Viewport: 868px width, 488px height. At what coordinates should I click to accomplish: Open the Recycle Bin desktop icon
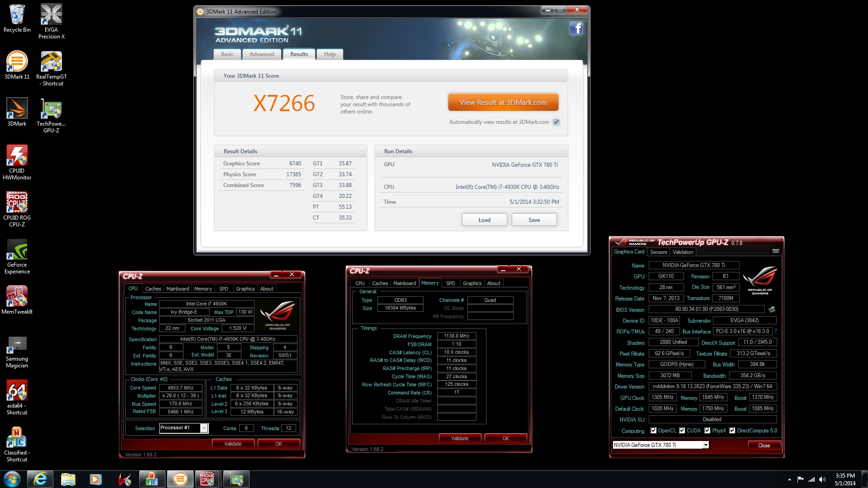click(x=17, y=18)
